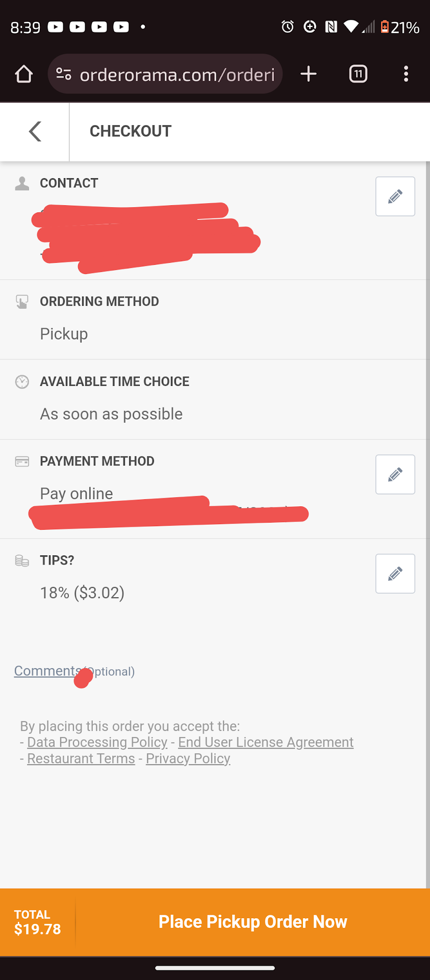This screenshot has width=430, height=980.
Task: Tap the 18% ($3.02) tip value
Action: click(82, 593)
